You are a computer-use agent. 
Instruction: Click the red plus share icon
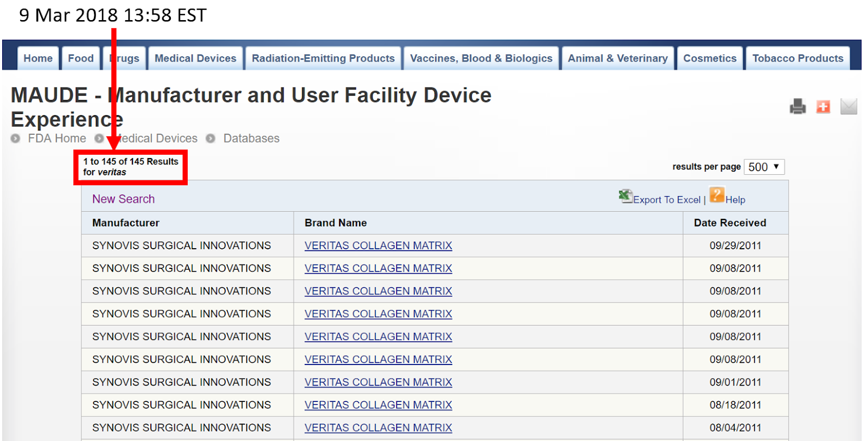click(823, 106)
